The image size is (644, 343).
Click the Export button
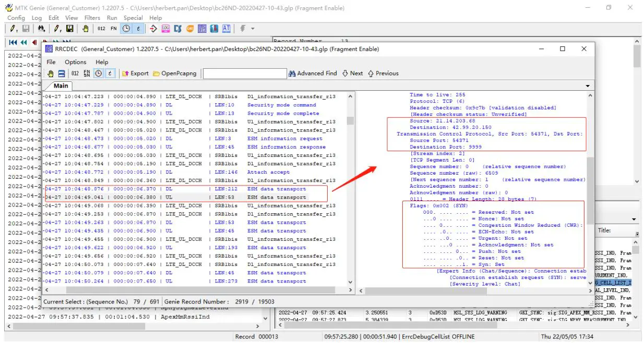pos(135,73)
